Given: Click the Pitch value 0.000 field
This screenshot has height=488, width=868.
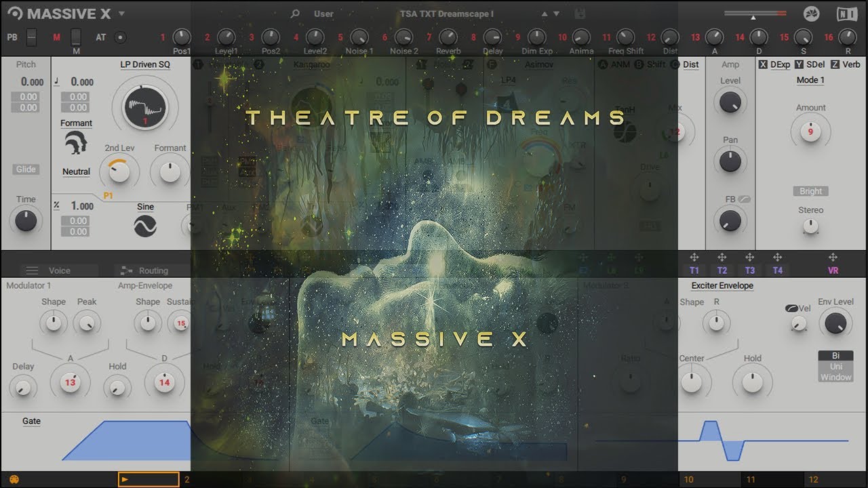Looking at the screenshot, I should (32, 82).
